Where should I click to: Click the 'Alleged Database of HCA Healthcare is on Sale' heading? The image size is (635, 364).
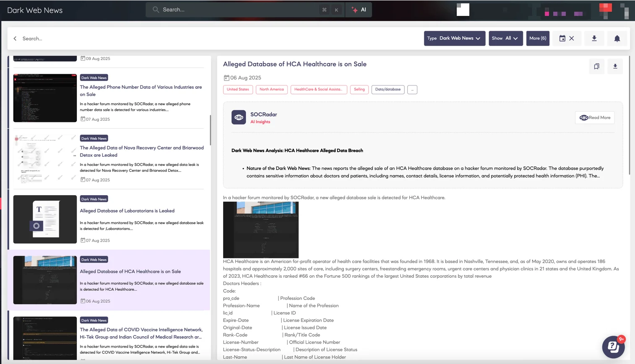295,64
